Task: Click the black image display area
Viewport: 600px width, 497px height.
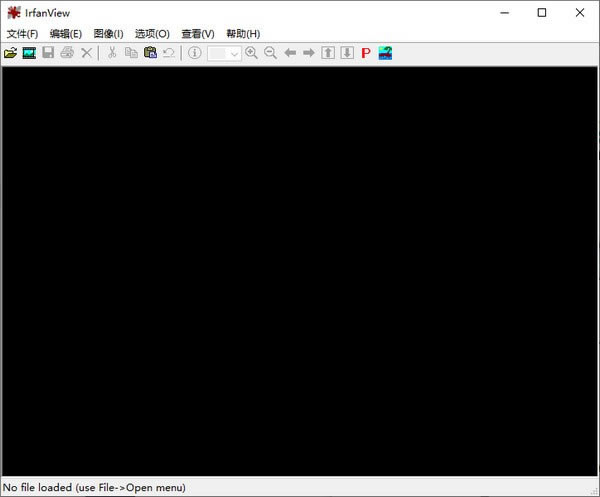Action: [300, 270]
